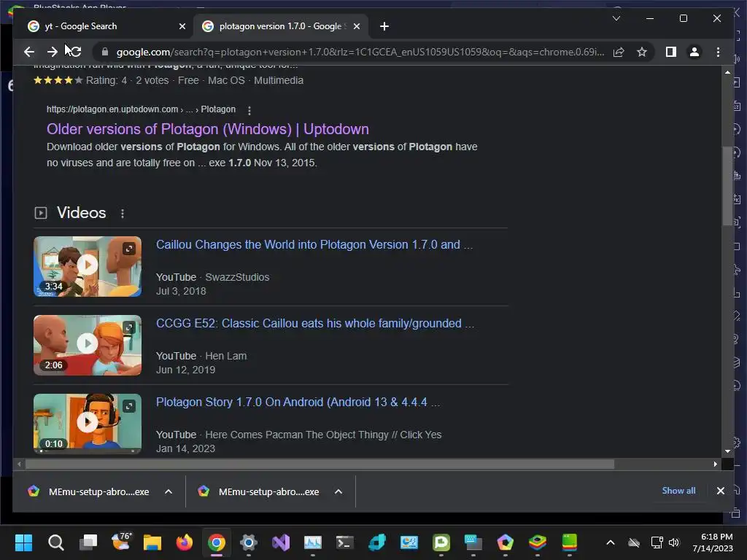Click the address bar URL
Viewport: 747px width, 560px height.
click(360, 52)
